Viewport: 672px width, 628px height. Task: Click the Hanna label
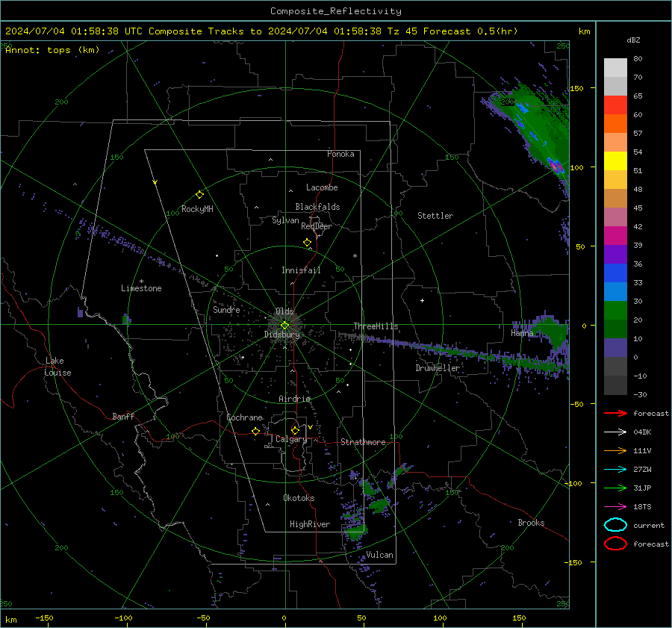(522, 333)
